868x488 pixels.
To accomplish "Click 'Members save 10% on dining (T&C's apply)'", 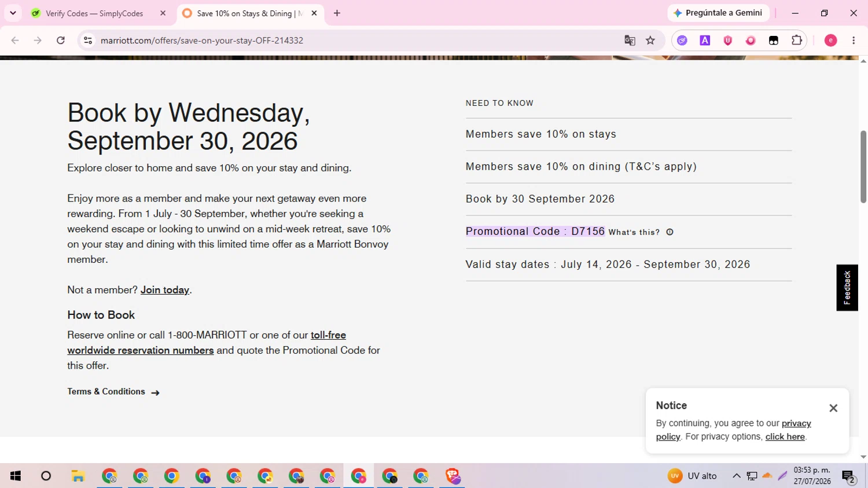I will click(x=581, y=167).
